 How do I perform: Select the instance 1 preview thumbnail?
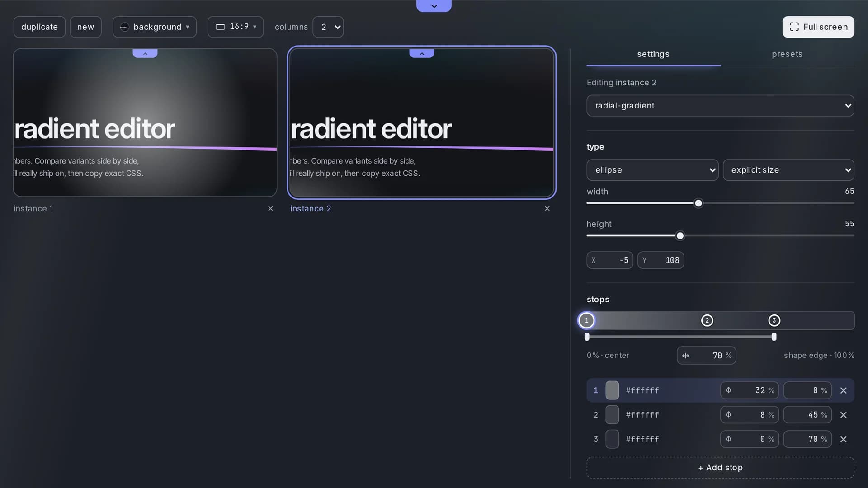tap(145, 122)
